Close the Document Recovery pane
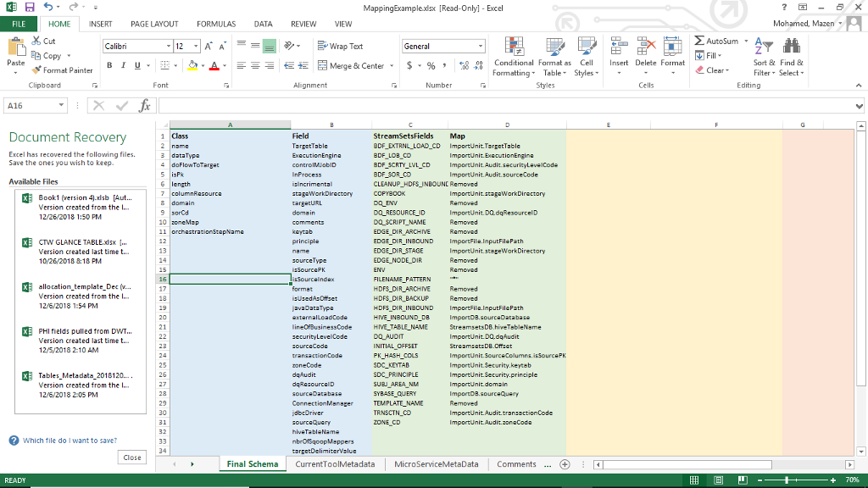 [x=131, y=457]
